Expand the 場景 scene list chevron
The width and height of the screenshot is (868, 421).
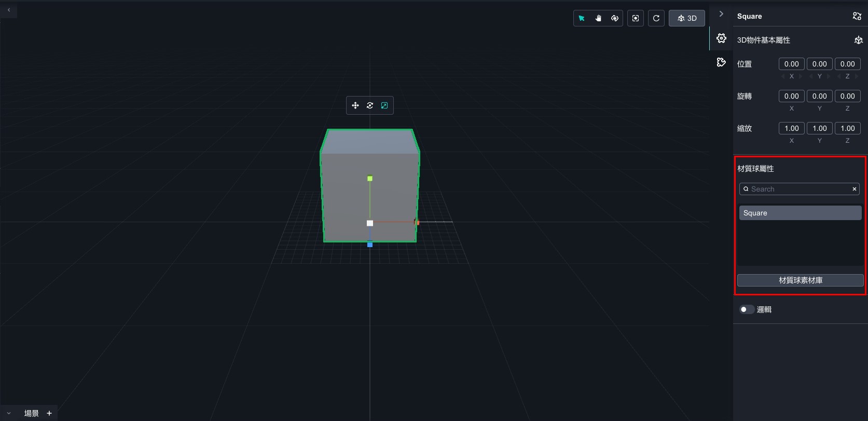point(9,413)
